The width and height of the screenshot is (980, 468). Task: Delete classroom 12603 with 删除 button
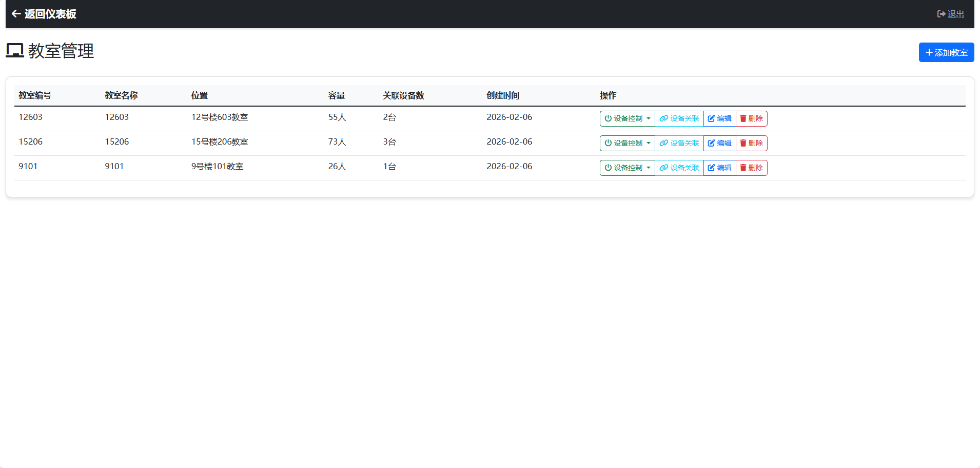752,118
